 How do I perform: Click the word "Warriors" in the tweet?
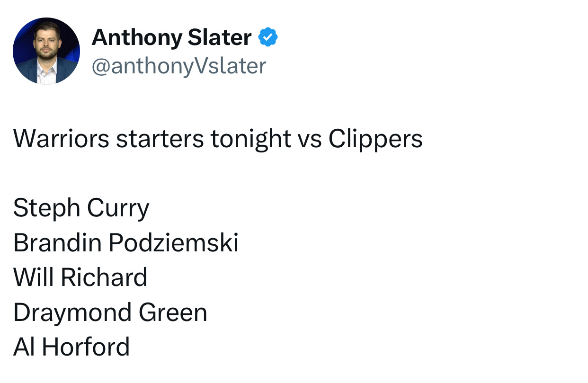62,139
